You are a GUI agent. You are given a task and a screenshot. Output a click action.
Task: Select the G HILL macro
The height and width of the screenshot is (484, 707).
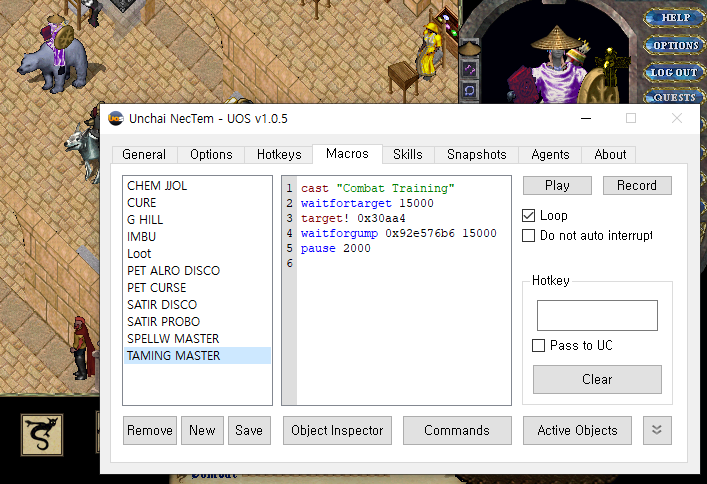click(x=197, y=220)
